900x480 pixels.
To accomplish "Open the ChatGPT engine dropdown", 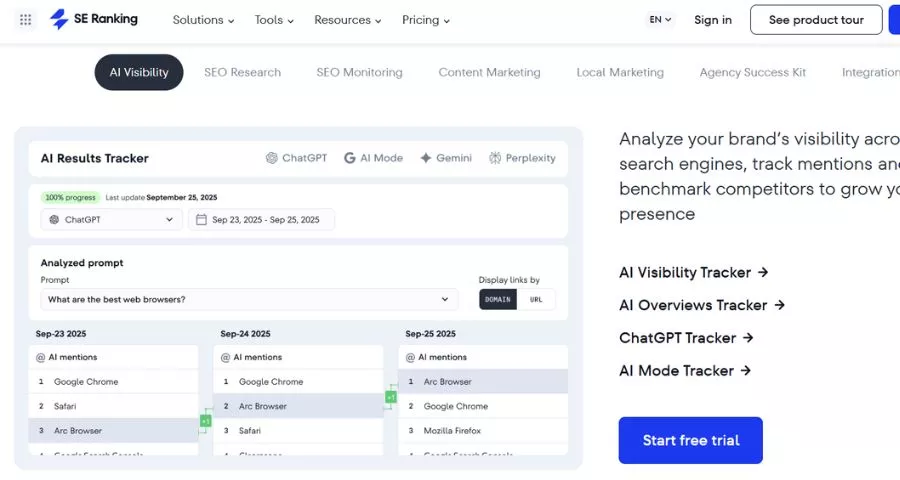I will (111, 219).
